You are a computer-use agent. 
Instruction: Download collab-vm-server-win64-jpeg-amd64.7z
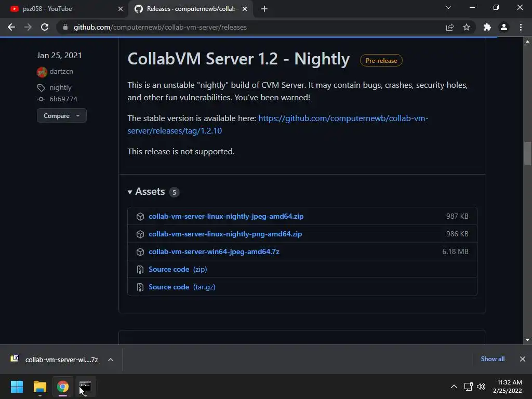coord(214,252)
